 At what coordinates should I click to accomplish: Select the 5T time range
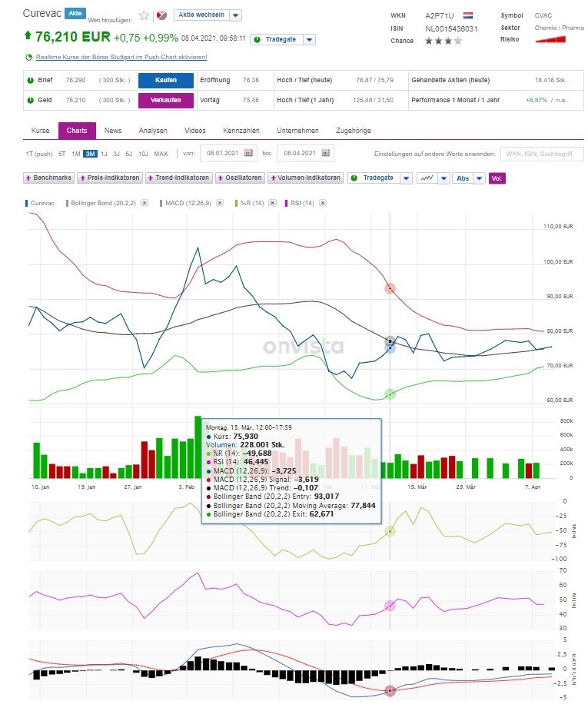point(62,154)
